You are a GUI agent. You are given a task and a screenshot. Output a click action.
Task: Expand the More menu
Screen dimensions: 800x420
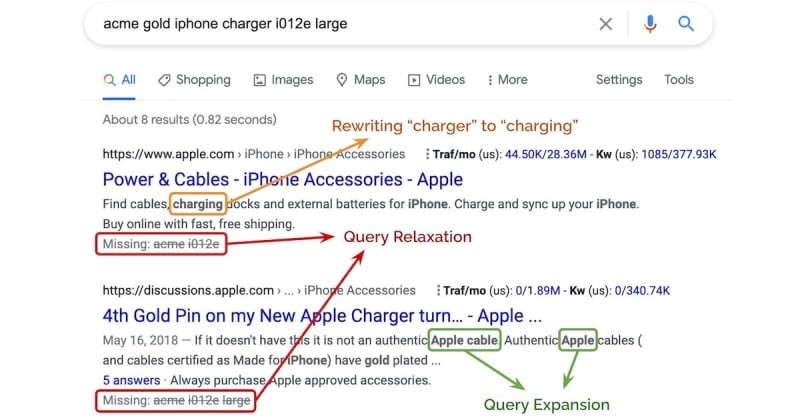tap(507, 80)
